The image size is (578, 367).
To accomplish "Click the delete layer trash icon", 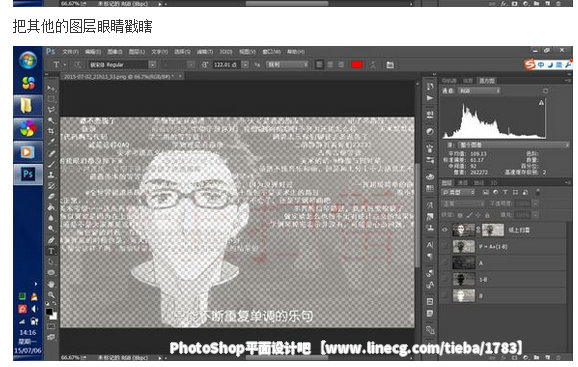I will click(x=558, y=357).
